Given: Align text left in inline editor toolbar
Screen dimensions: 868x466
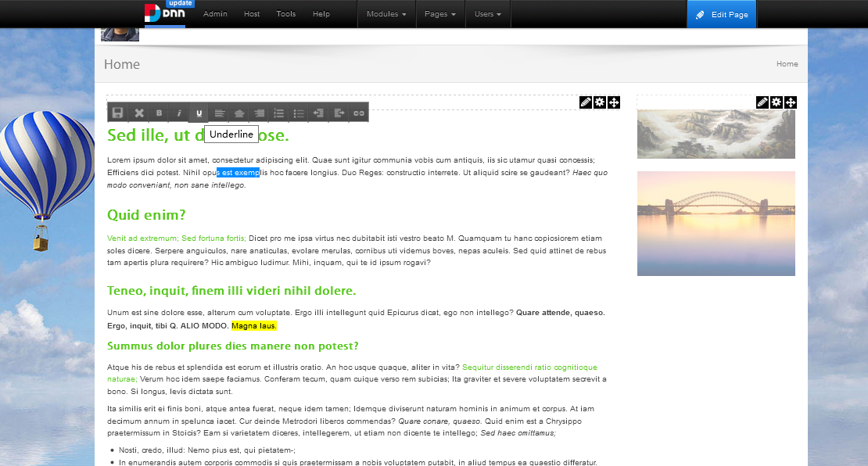Looking at the screenshot, I should (220, 113).
